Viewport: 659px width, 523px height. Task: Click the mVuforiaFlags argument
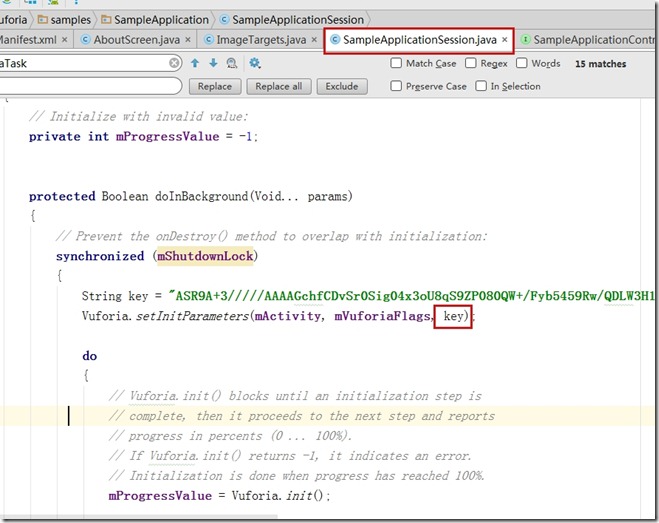tap(382, 316)
